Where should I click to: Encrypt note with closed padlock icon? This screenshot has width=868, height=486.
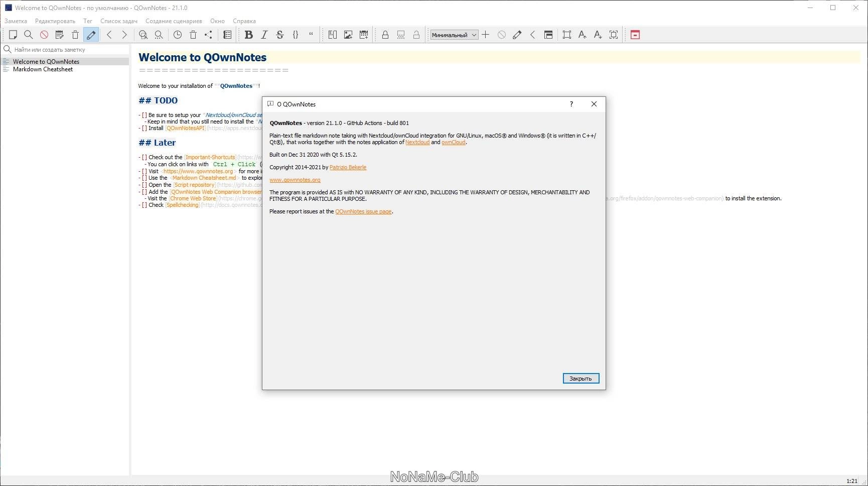pyautogui.click(x=385, y=35)
